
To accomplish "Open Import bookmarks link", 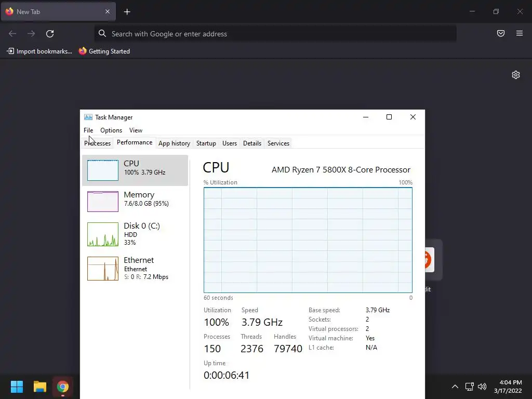I will click(39, 51).
